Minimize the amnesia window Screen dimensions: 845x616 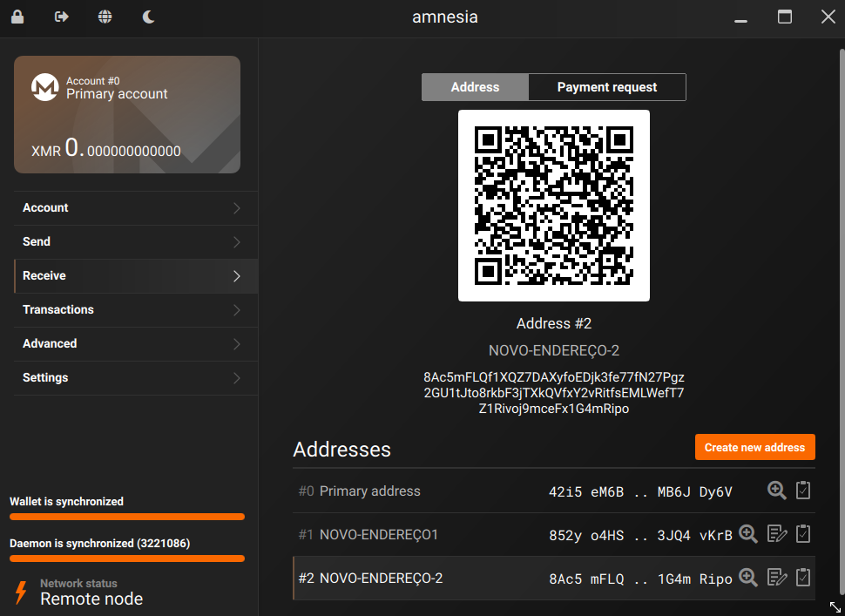[x=741, y=20]
